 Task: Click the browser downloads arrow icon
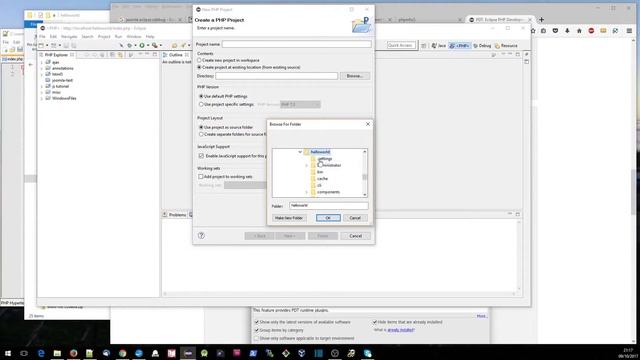[567, 31]
